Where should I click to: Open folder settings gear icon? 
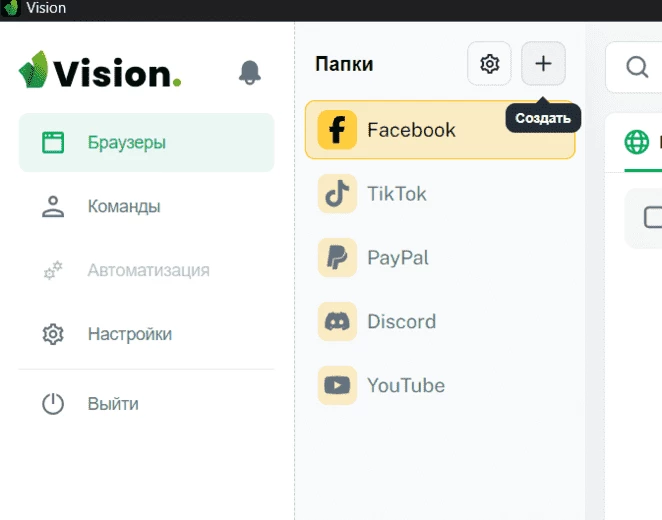pyautogui.click(x=489, y=64)
